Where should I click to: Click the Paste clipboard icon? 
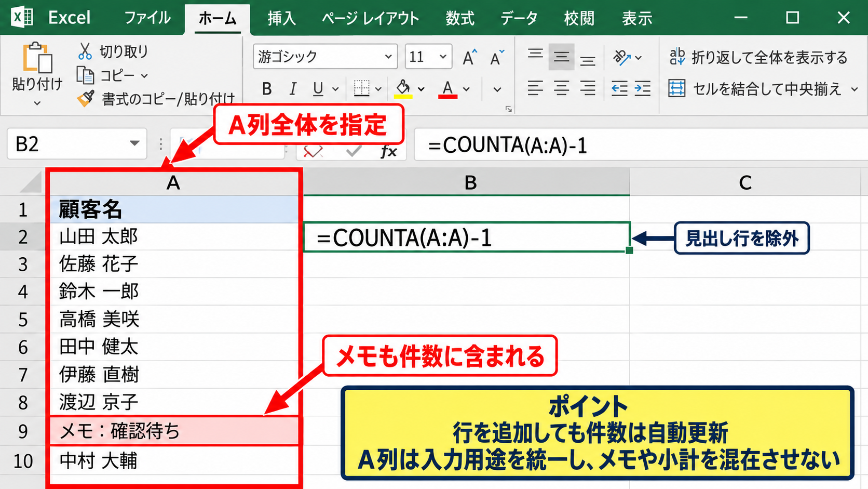pyautogui.click(x=37, y=57)
